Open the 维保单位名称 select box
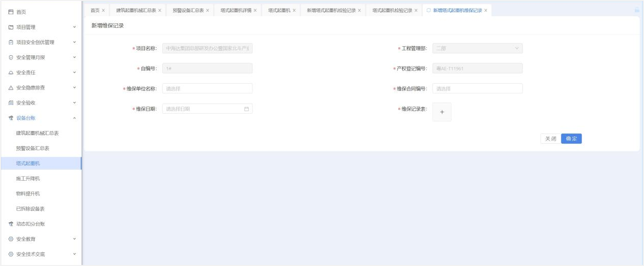 pyautogui.click(x=207, y=89)
